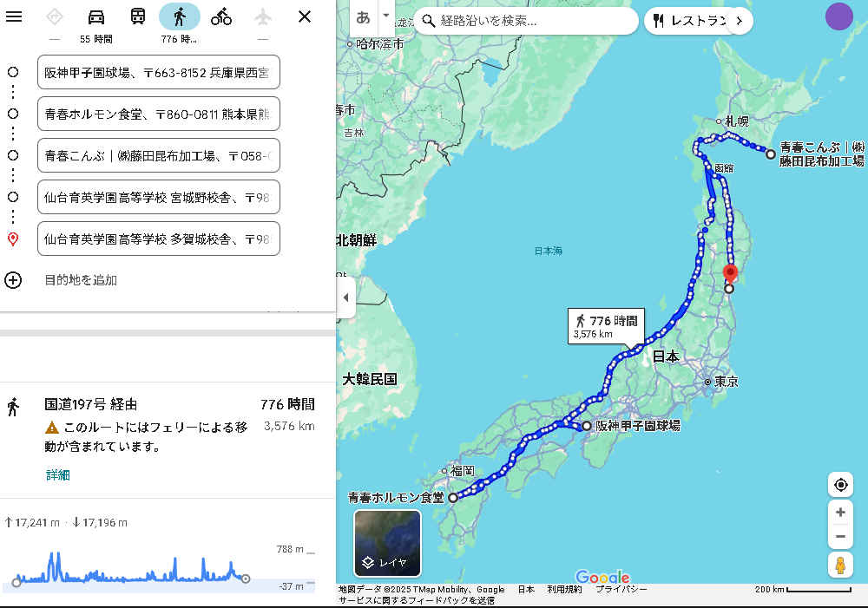Switch to bicycle directions mode
Viewport: 868px width, 608px height.
point(220,16)
